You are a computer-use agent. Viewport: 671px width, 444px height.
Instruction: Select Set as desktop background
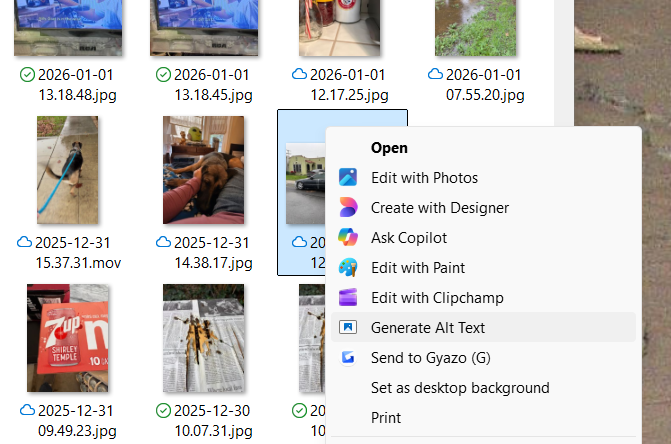483,388
